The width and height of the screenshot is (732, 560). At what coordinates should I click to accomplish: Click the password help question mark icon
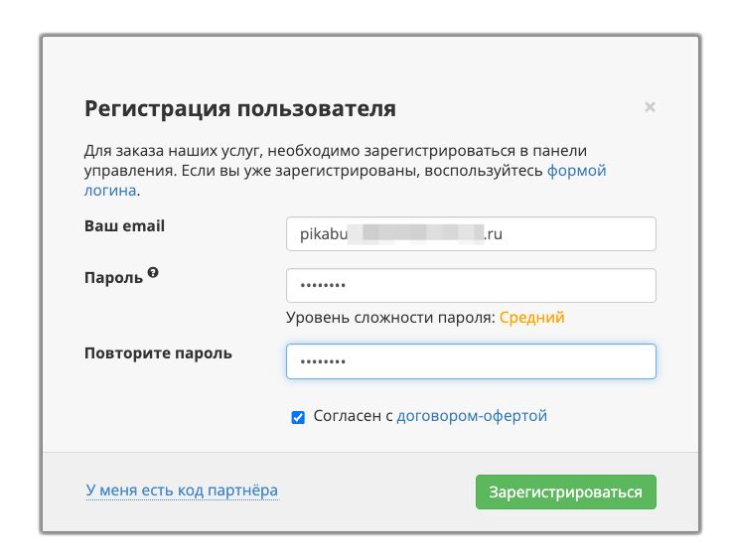pos(153,273)
